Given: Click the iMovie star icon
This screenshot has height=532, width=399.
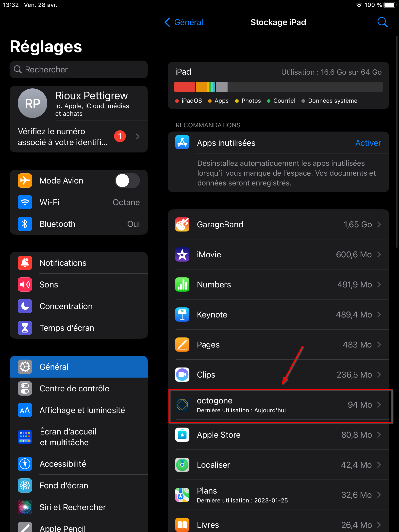Looking at the screenshot, I should coord(182,254).
